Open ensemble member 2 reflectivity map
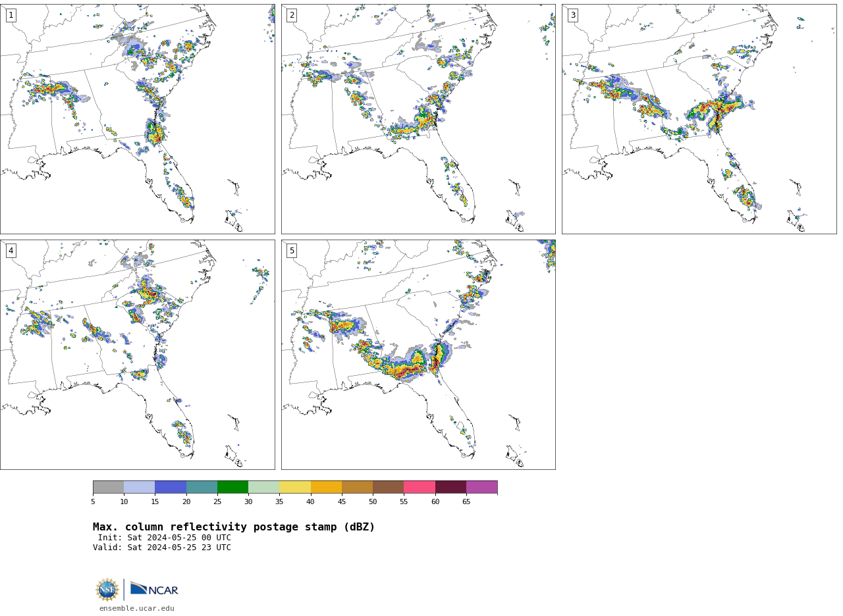 [x=418, y=119]
